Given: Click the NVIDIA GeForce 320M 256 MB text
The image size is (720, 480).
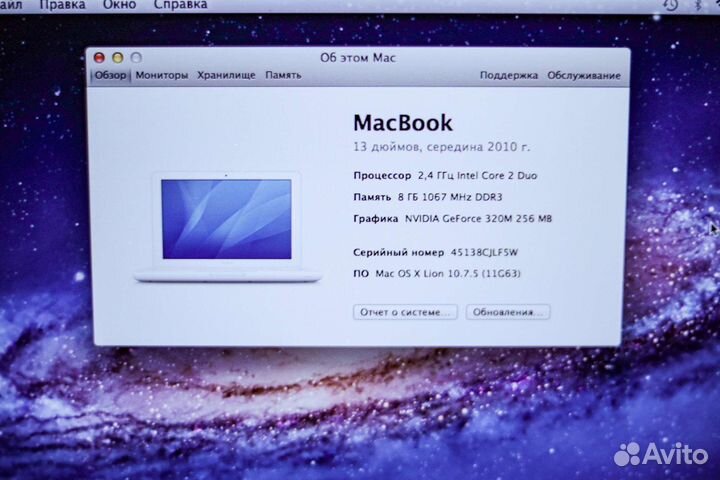Looking at the screenshot, I should [478, 219].
